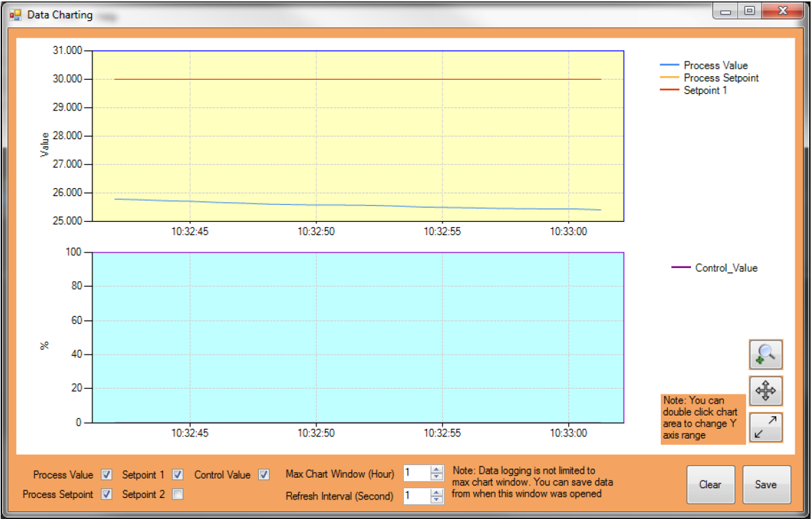The image size is (812, 519).
Task: Select the pan arrows chart tool
Action: point(766,391)
